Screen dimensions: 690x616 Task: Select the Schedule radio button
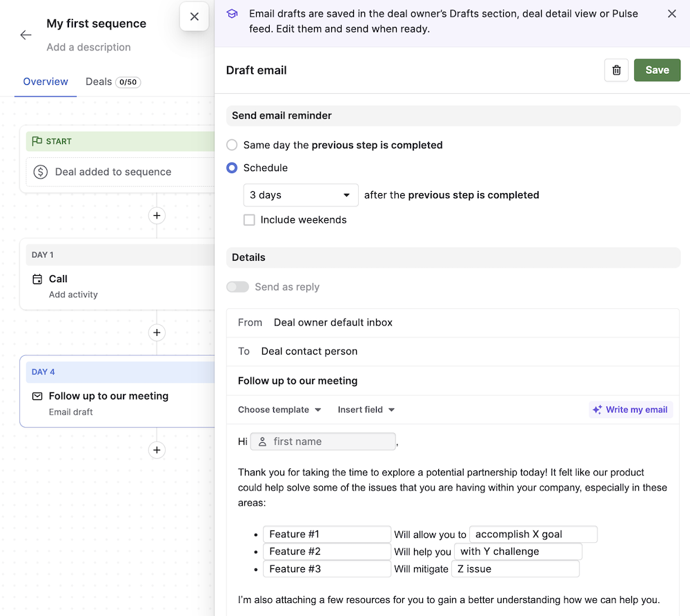click(231, 168)
